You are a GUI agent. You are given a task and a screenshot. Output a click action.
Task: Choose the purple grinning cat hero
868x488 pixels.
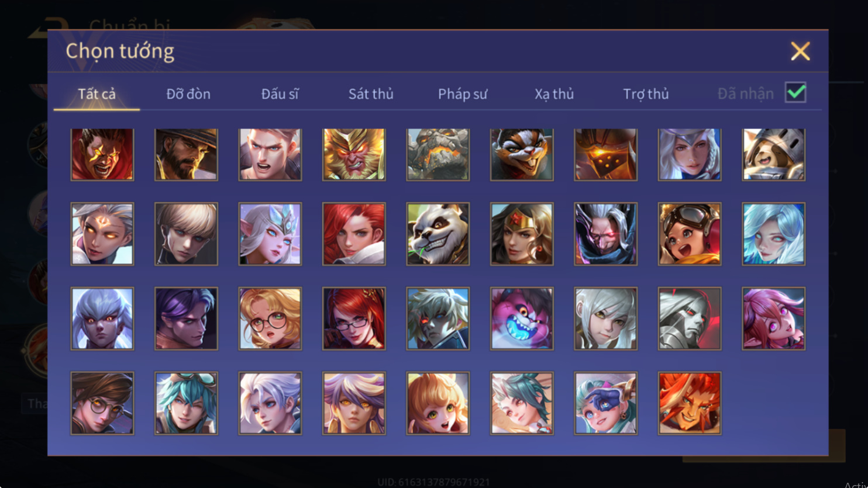(522, 319)
